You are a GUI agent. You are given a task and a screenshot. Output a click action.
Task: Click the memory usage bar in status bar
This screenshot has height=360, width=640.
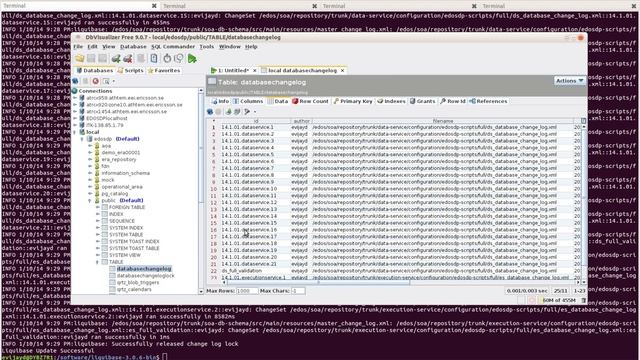click(x=558, y=300)
